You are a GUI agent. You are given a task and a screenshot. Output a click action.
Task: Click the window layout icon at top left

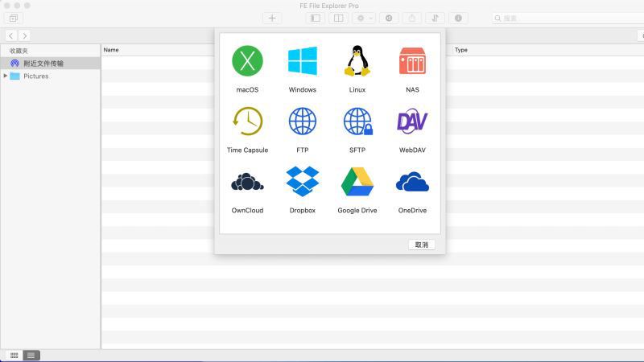point(14,18)
